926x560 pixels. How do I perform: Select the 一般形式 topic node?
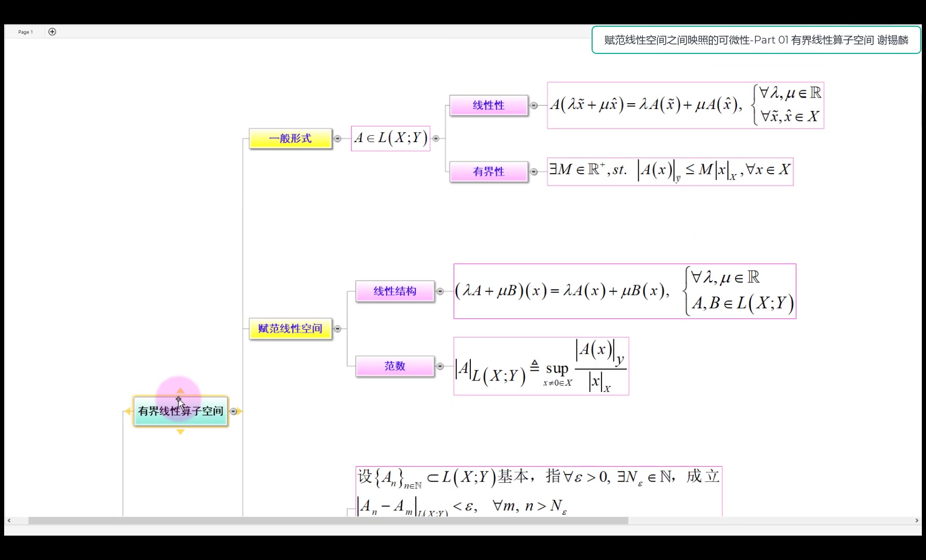coord(290,138)
